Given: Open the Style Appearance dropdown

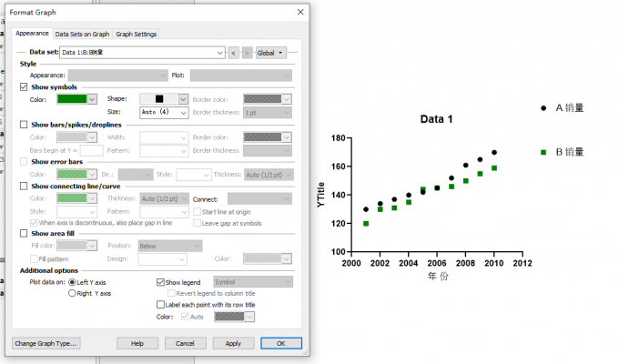Looking at the screenshot, I should coord(117,76).
